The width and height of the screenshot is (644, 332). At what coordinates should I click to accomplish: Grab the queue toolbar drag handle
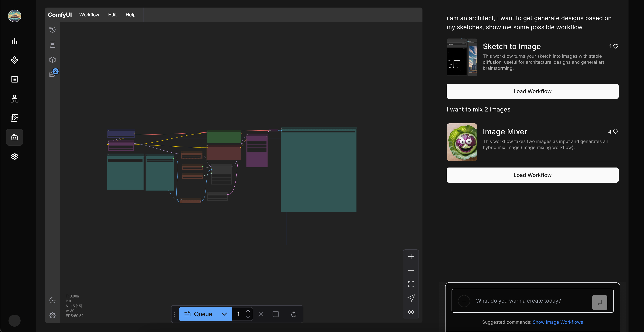click(174, 314)
